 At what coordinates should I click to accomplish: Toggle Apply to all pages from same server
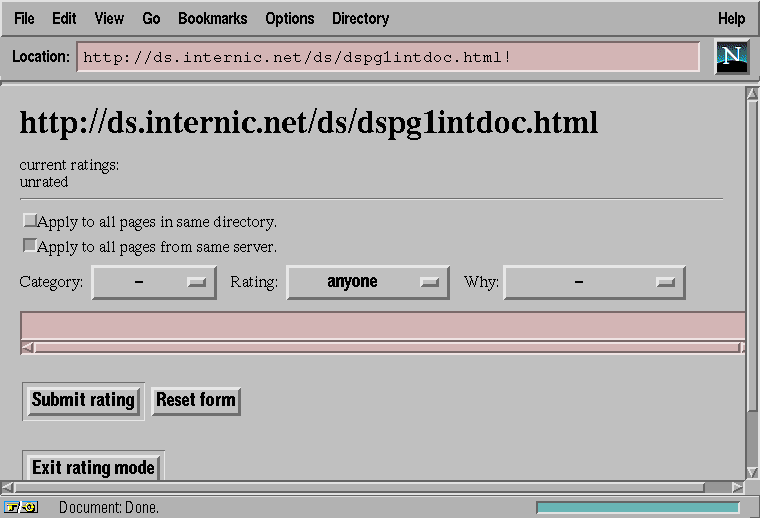(30, 245)
